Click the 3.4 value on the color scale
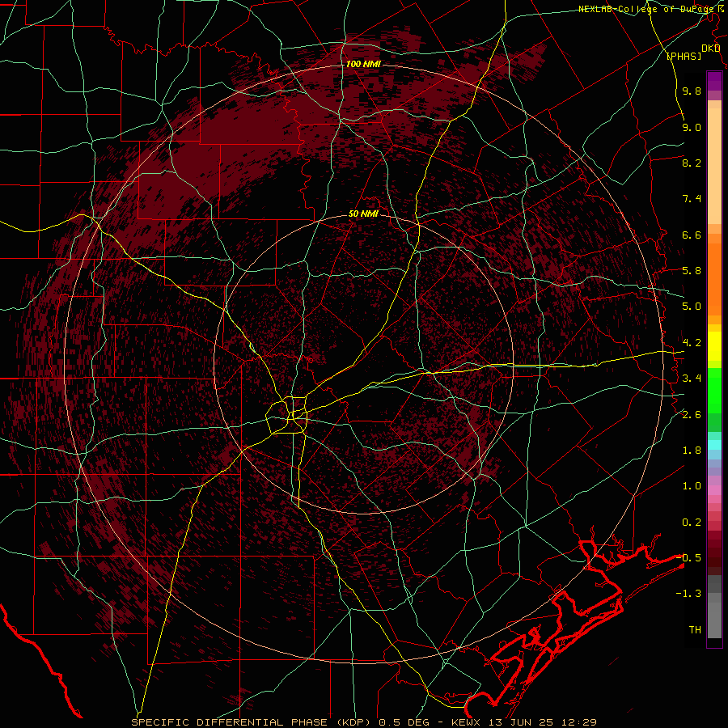Image resolution: width=728 pixels, height=728 pixels. [x=692, y=379]
